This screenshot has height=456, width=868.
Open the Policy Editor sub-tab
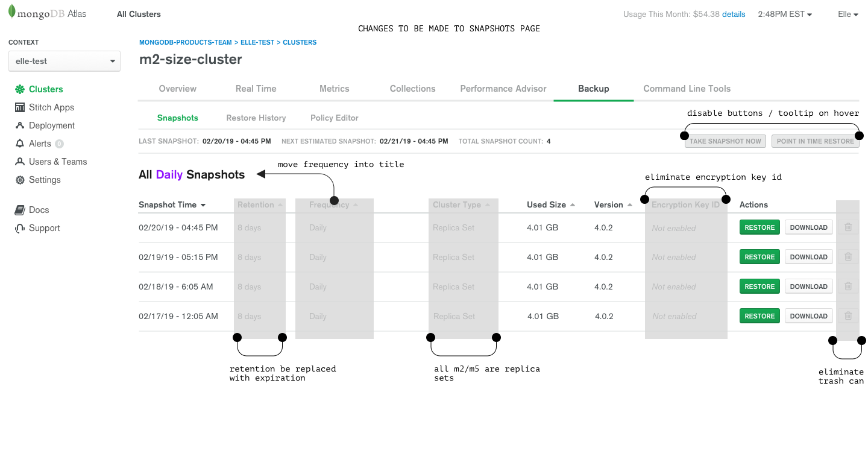pos(334,118)
